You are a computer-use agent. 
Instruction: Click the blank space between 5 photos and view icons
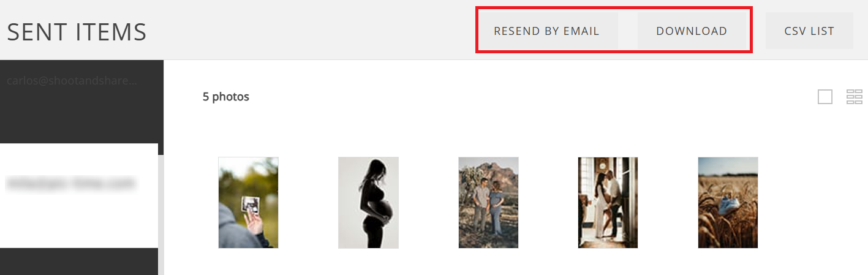click(533, 97)
